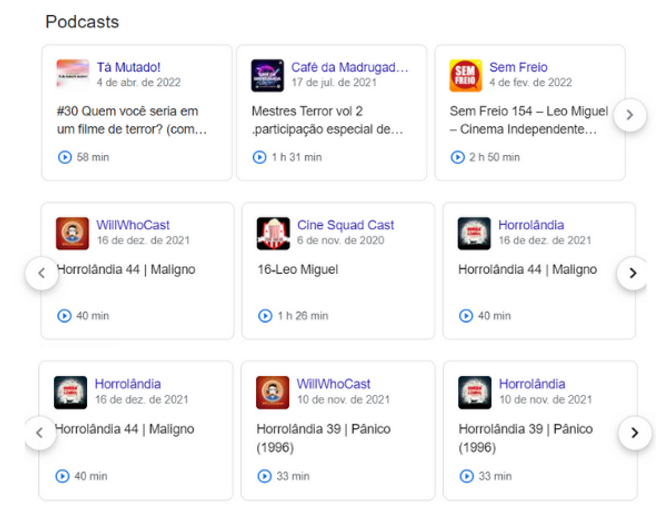This screenshot has width=656, height=511.
Task: Play WillWhoCast's 40 min Maligno episode
Action: pos(64,316)
